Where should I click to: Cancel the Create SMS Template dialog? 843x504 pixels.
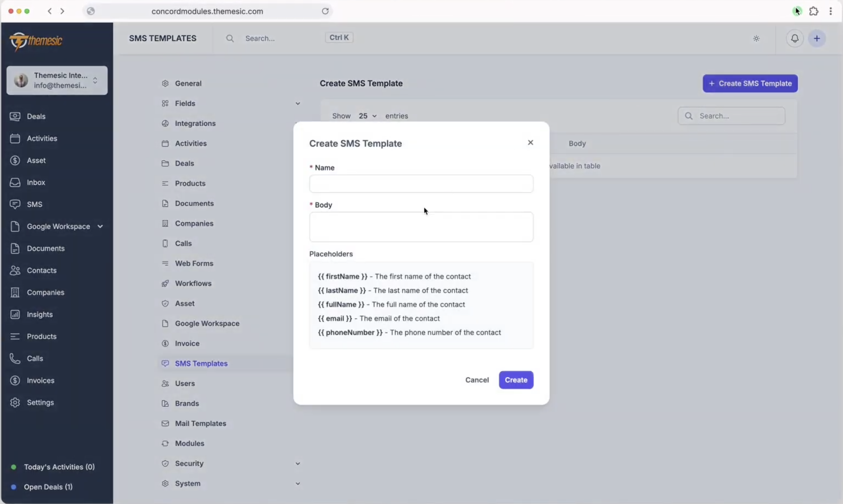click(477, 380)
